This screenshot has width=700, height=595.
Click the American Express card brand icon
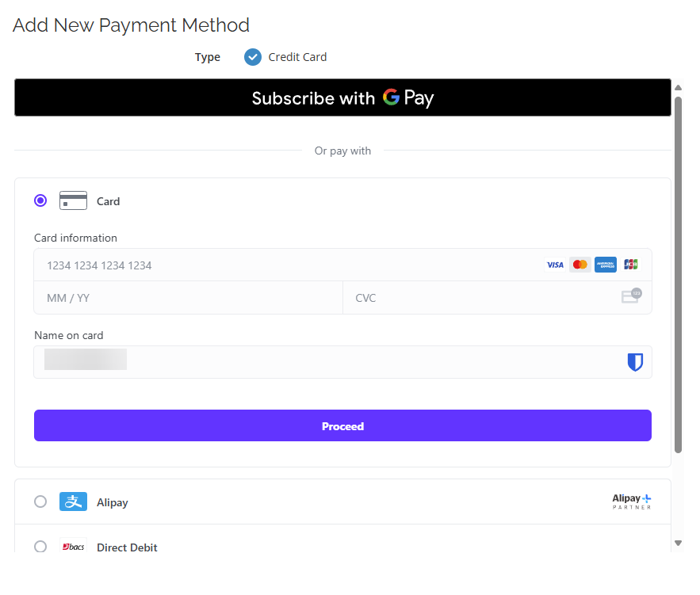point(605,265)
